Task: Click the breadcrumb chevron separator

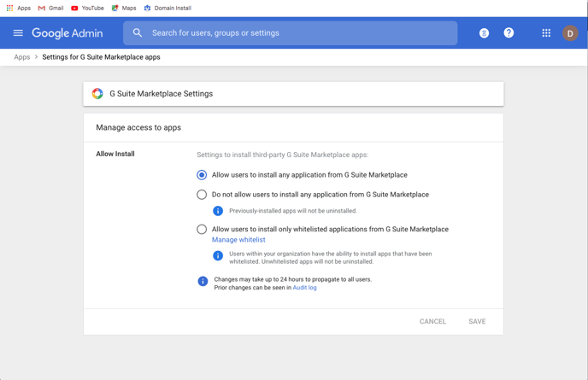Action: coord(37,57)
